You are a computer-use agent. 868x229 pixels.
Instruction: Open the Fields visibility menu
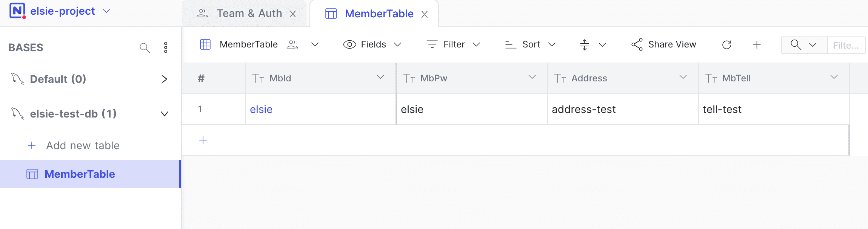pyautogui.click(x=372, y=44)
